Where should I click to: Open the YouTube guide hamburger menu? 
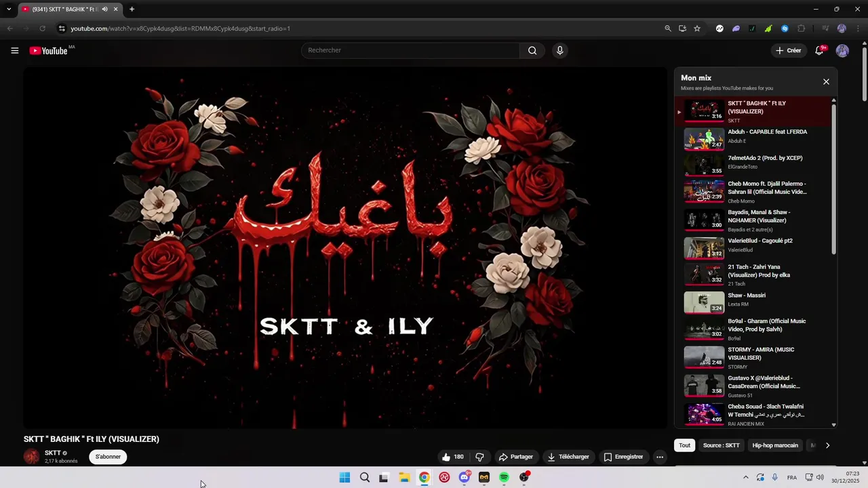(x=14, y=50)
